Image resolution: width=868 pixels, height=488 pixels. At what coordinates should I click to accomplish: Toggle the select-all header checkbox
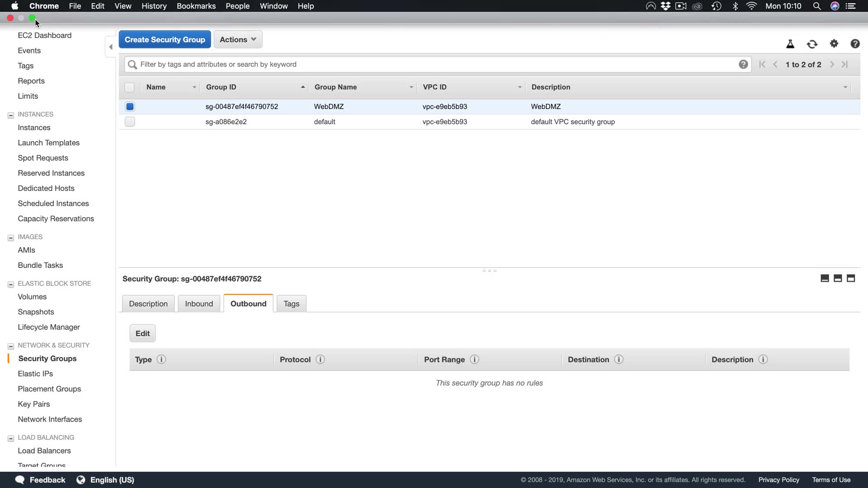coord(129,87)
